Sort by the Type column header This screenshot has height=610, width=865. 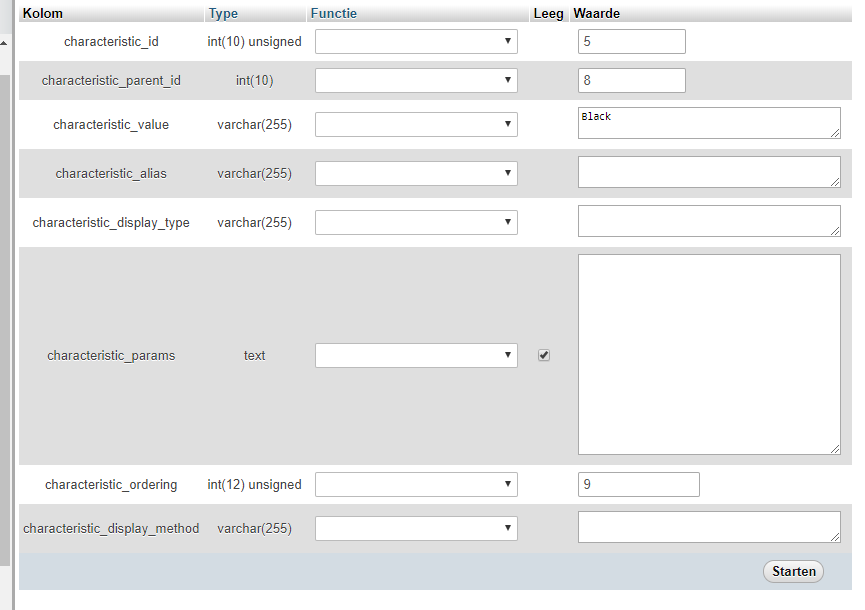[x=223, y=13]
